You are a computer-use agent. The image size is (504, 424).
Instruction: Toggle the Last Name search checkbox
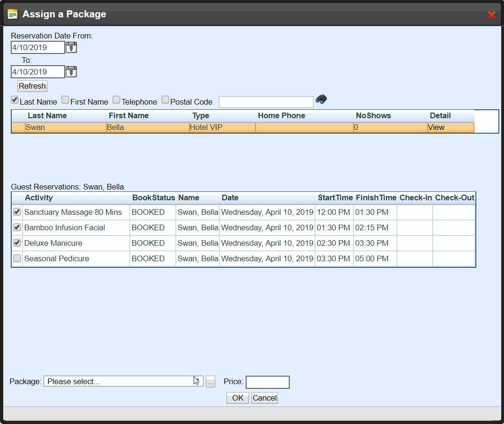tap(15, 99)
